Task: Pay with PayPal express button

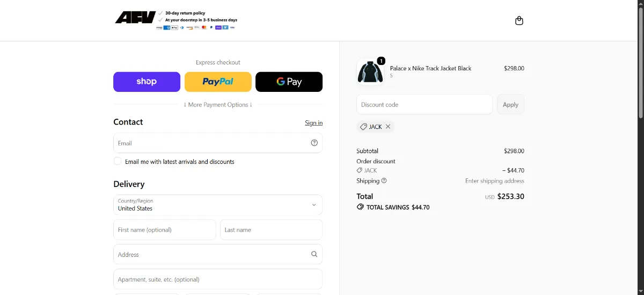Action: click(x=218, y=82)
